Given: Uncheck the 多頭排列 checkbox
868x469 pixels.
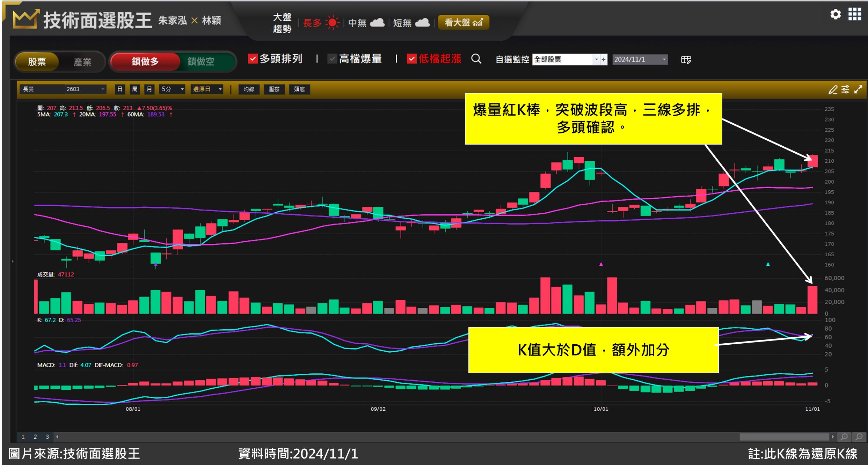Looking at the screenshot, I should click(x=252, y=59).
